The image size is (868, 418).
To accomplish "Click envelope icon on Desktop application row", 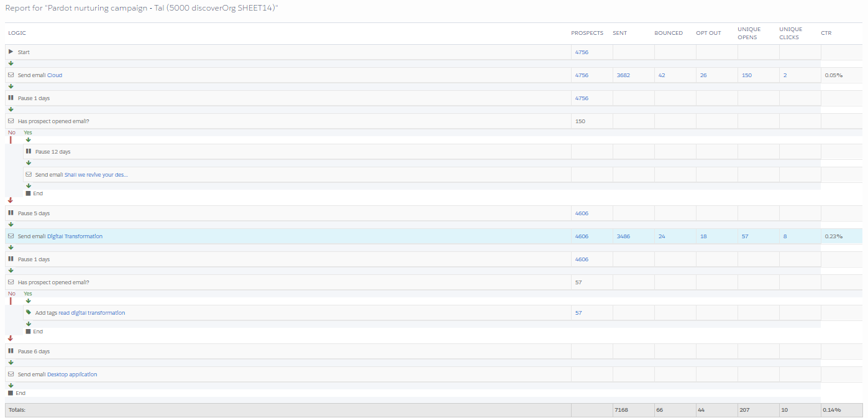I will pos(11,374).
